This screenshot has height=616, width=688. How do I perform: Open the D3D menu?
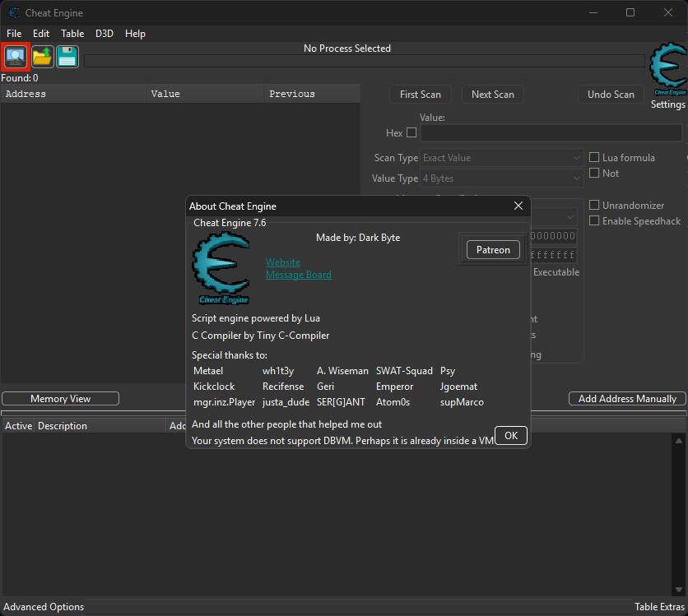click(105, 34)
